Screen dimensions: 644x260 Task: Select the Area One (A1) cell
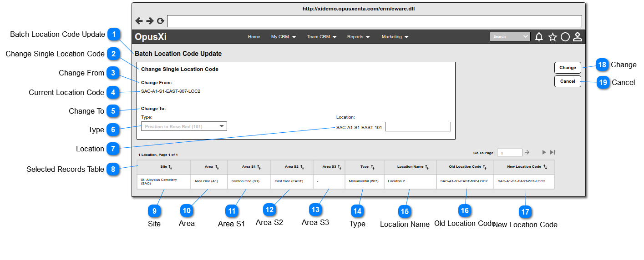coord(209,181)
